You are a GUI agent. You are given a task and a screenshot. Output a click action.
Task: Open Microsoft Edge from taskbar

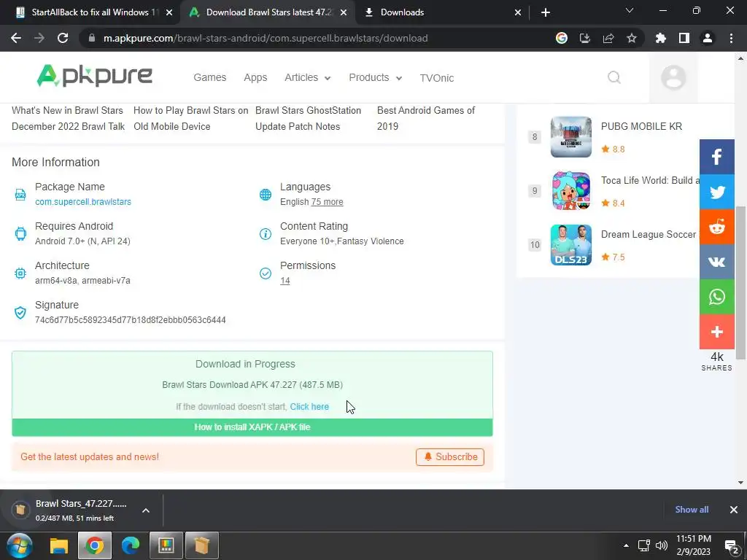pos(130,545)
